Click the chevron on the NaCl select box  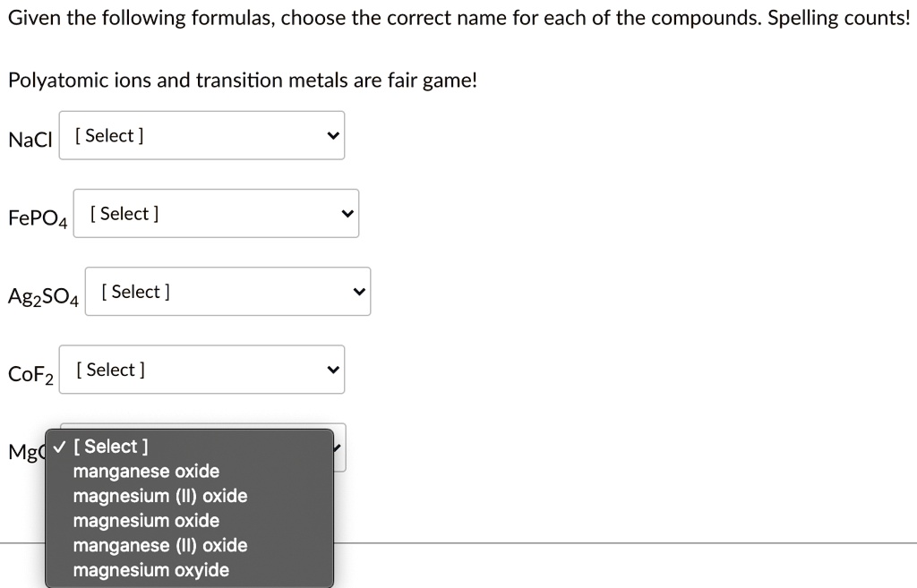(x=332, y=135)
